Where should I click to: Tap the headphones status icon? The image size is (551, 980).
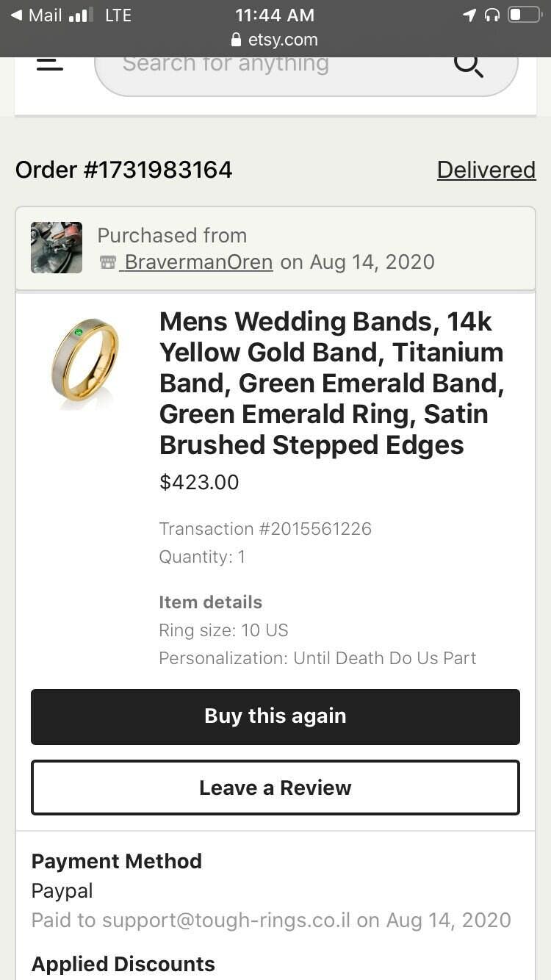pos(492,15)
